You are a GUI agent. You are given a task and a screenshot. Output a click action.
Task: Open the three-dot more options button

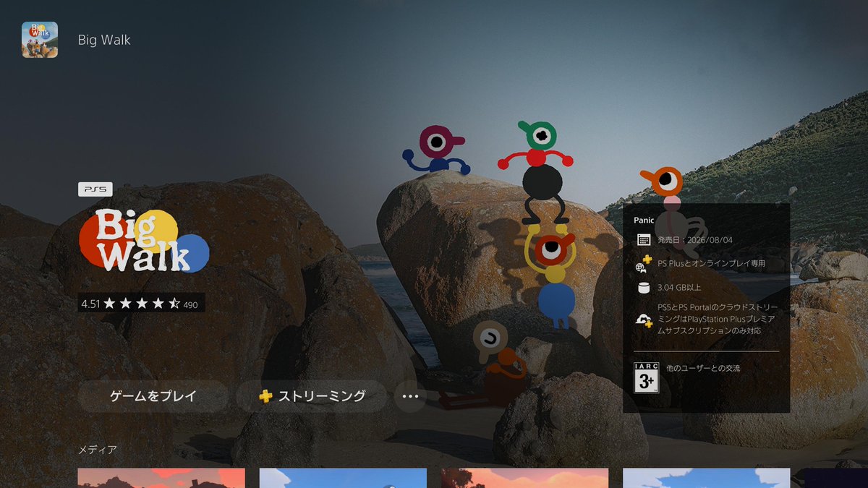(410, 396)
